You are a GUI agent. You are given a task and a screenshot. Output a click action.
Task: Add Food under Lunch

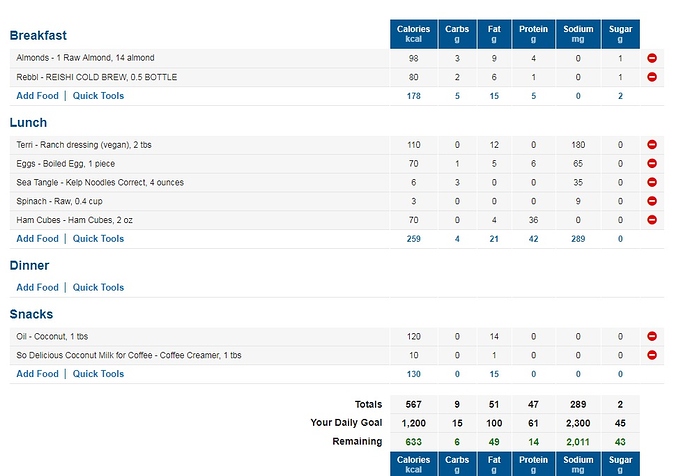tap(37, 239)
